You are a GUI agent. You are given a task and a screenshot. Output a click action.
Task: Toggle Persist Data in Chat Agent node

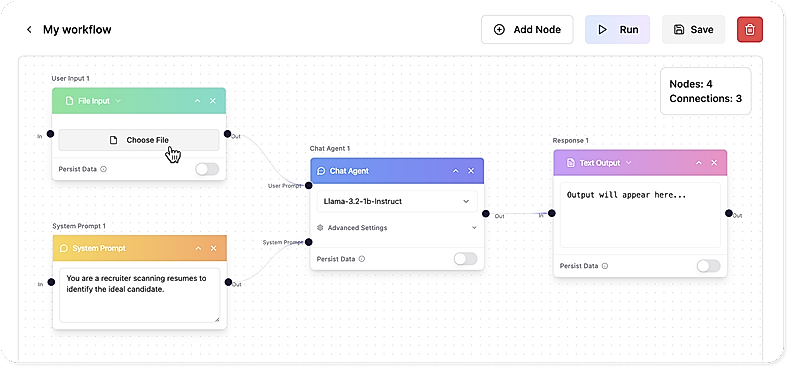pos(465,259)
